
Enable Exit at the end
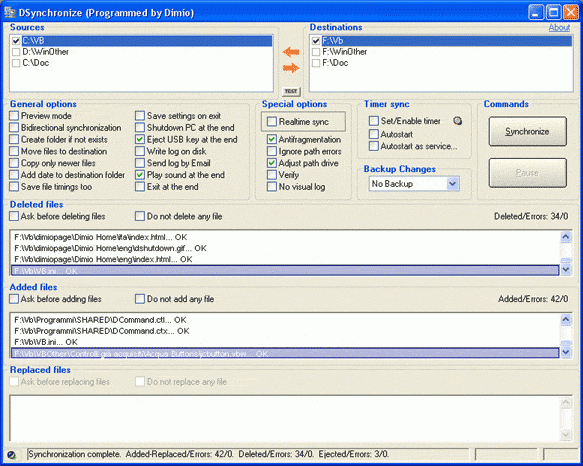[x=140, y=187]
